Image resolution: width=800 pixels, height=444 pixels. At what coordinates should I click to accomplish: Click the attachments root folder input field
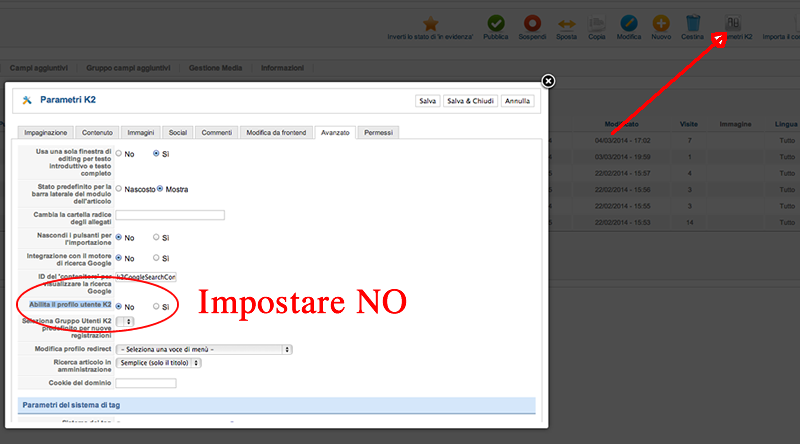click(170, 215)
